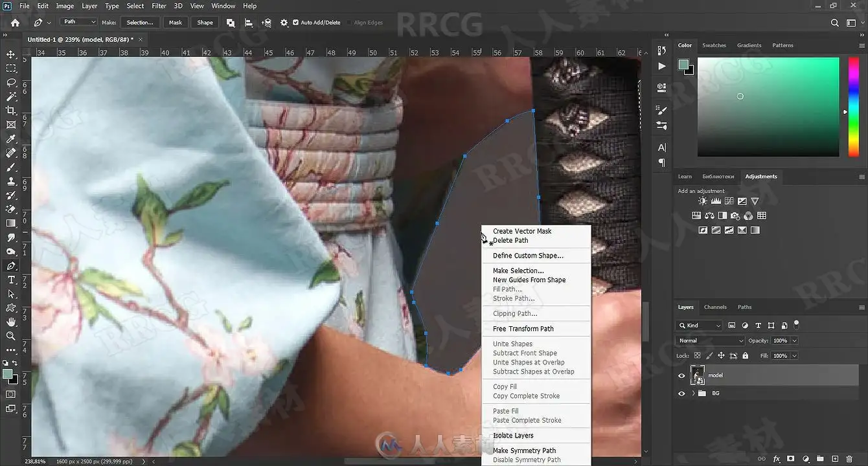Select the Gradient tool
Image resolution: width=868 pixels, height=466 pixels.
point(11,223)
